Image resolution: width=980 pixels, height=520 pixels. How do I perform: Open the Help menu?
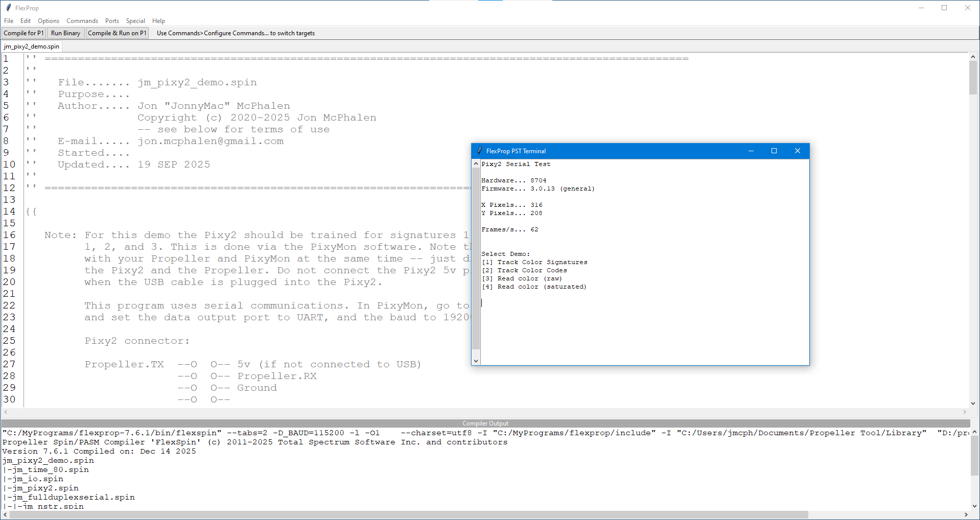158,21
